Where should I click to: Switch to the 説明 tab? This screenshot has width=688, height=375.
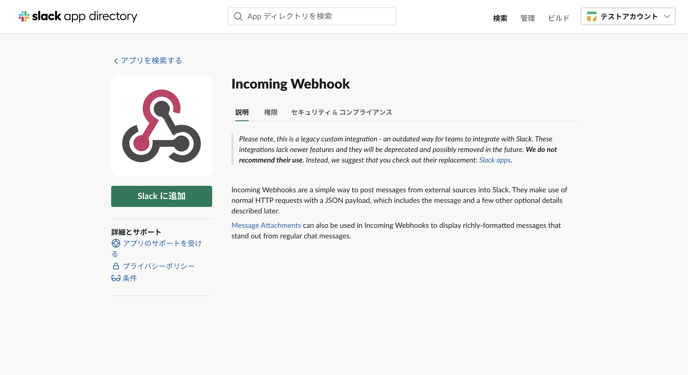[242, 112]
